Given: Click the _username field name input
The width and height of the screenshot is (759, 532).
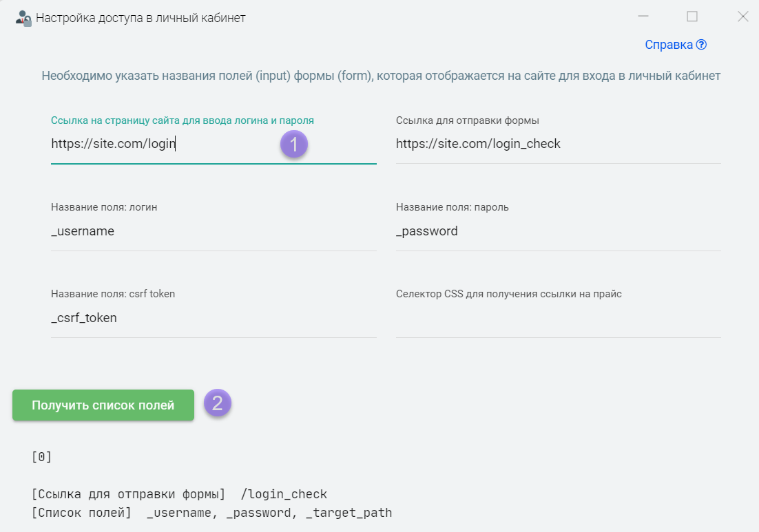Looking at the screenshot, I should click(214, 231).
